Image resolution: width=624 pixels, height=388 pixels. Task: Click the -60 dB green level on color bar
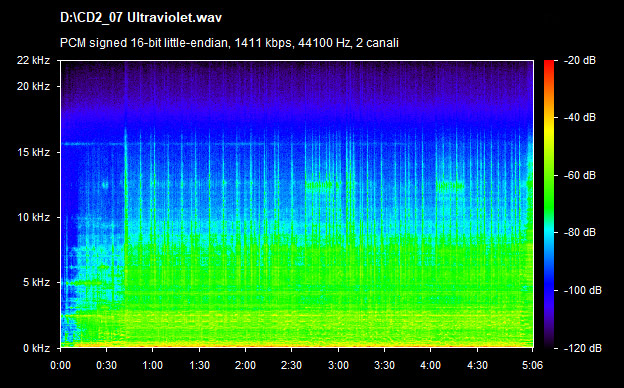[x=549, y=175]
